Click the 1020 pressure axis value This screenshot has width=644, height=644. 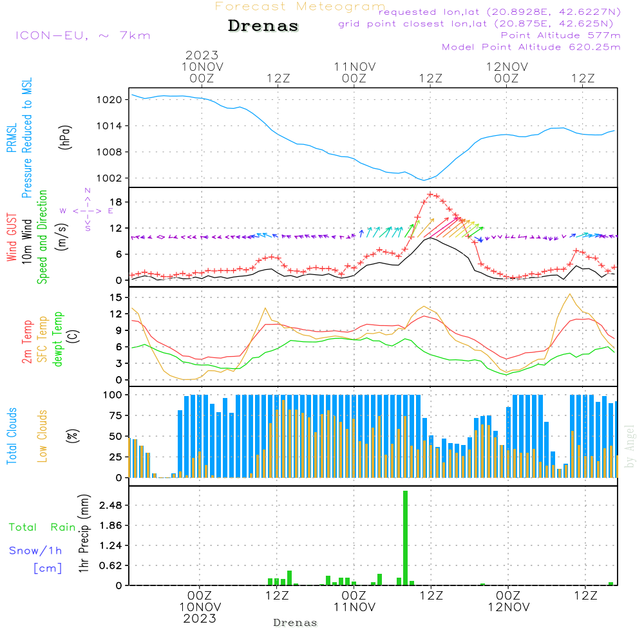pos(109,100)
